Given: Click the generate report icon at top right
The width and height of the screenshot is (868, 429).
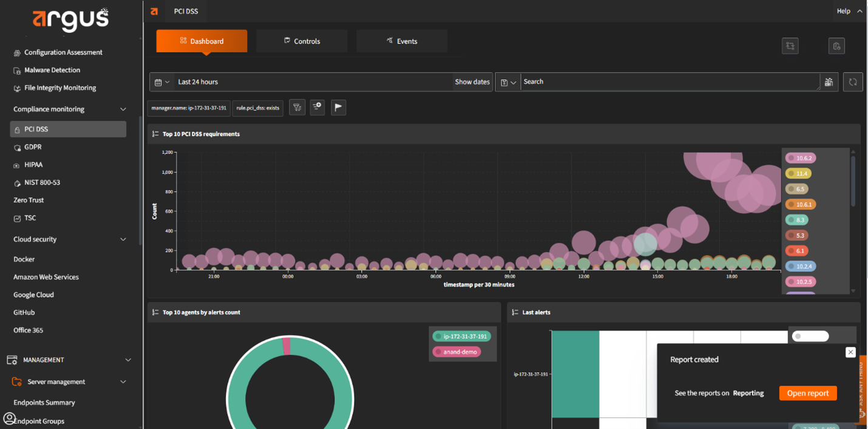Looking at the screenshot, I should click(x=836, y=46).
